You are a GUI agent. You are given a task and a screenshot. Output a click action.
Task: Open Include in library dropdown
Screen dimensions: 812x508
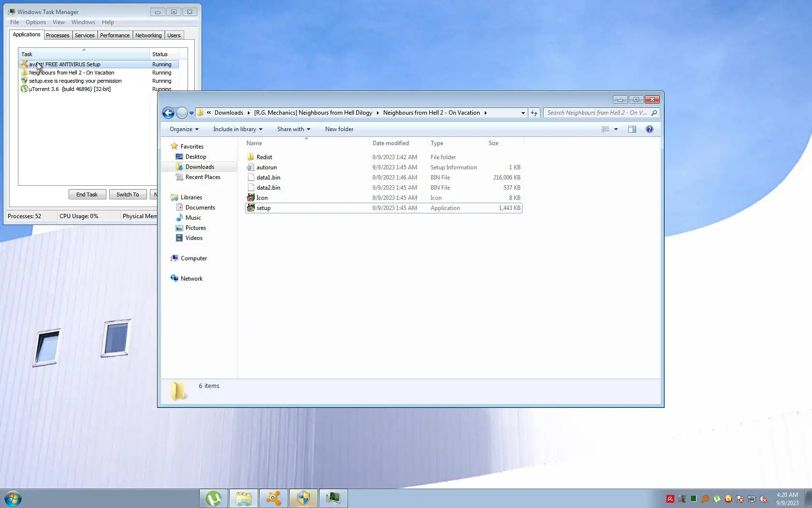coord(238,129)
